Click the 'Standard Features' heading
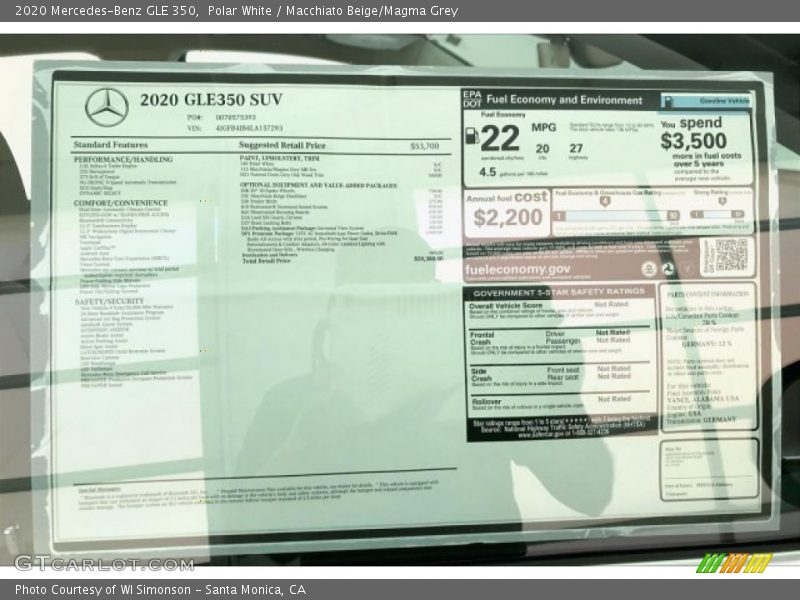This screenshot has height=600, width=800. [110, 145]
